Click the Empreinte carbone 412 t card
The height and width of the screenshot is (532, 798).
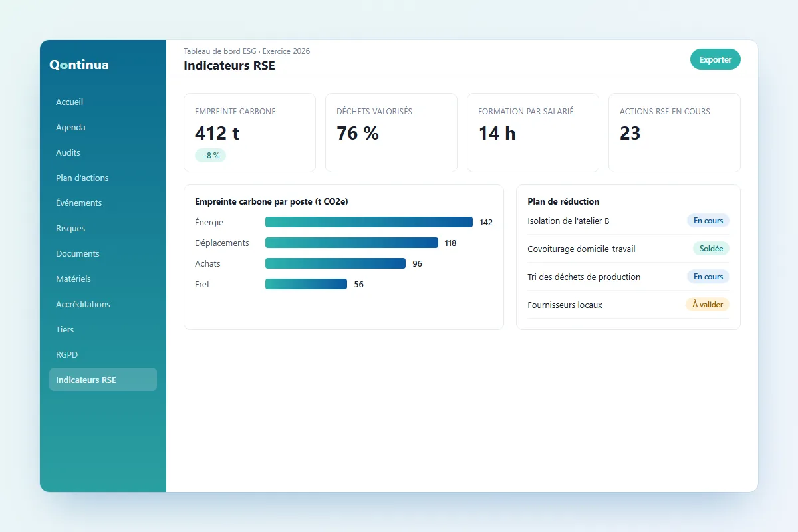coord(249,132)
